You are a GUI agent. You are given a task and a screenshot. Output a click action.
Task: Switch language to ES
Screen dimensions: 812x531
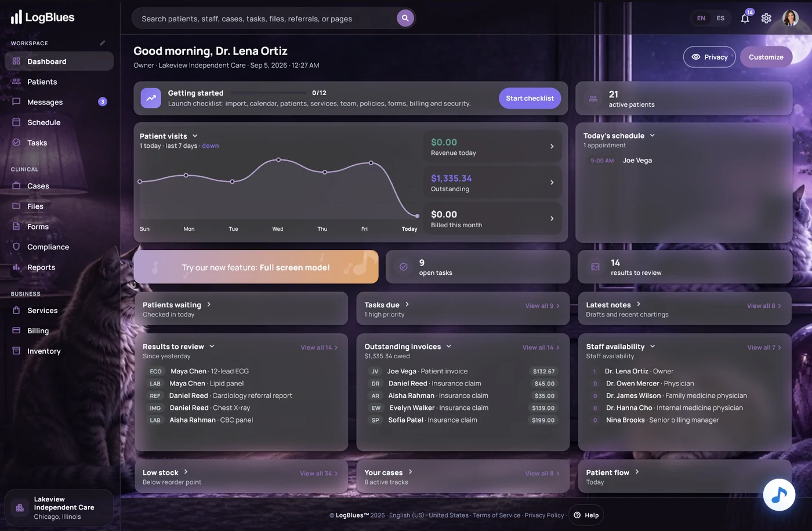(x=720, y=18)
